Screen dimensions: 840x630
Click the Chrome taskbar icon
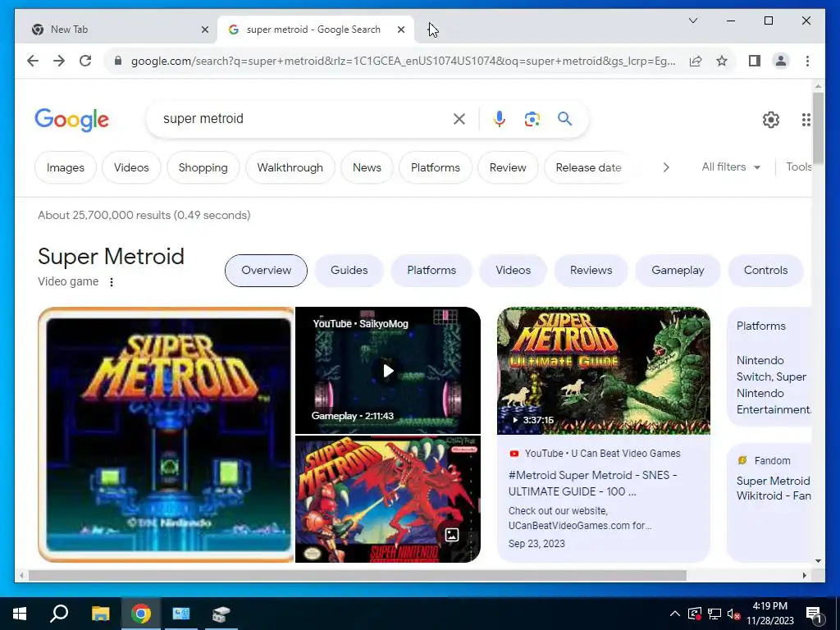[x=140, y=614]
